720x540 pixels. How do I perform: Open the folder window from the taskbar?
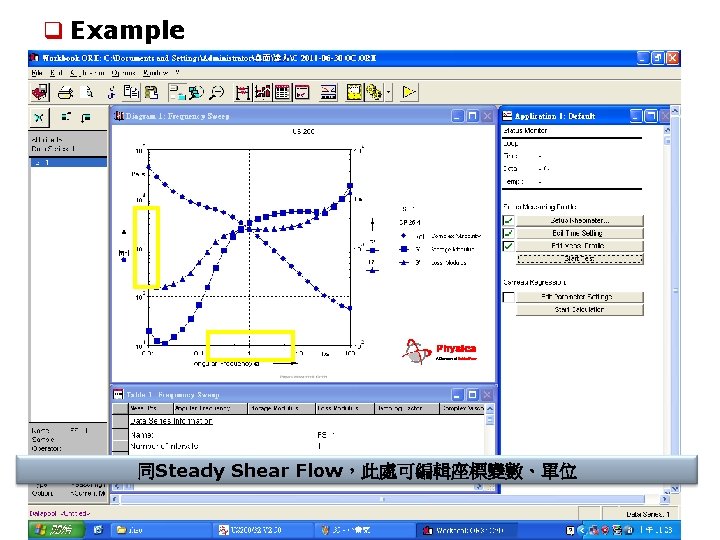point(159,530)
